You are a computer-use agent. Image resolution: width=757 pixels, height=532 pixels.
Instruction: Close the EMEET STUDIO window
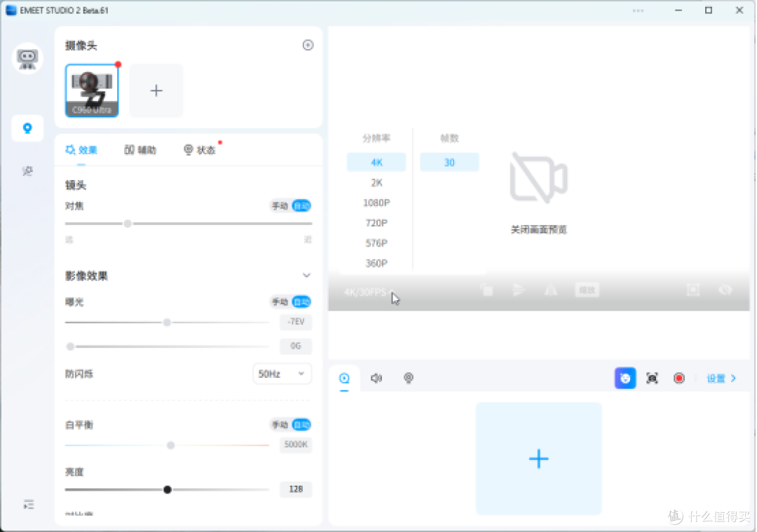click(x=739, y=10)
